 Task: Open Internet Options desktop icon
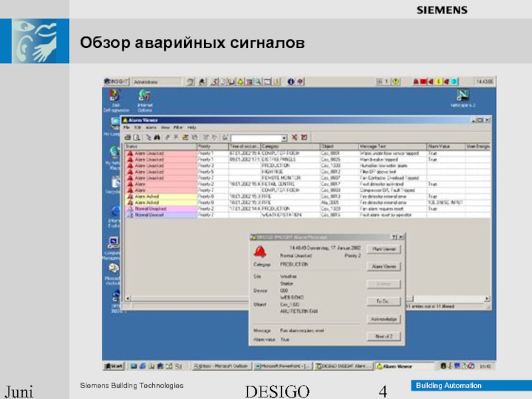pos(145,101)
